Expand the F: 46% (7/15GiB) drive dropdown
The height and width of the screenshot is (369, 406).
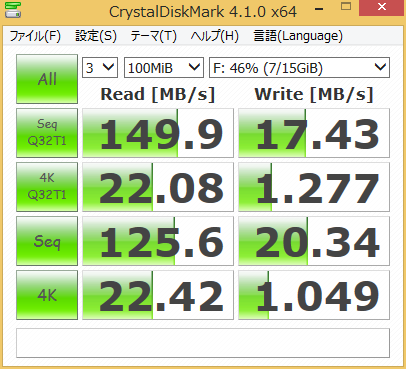(299, 68)
